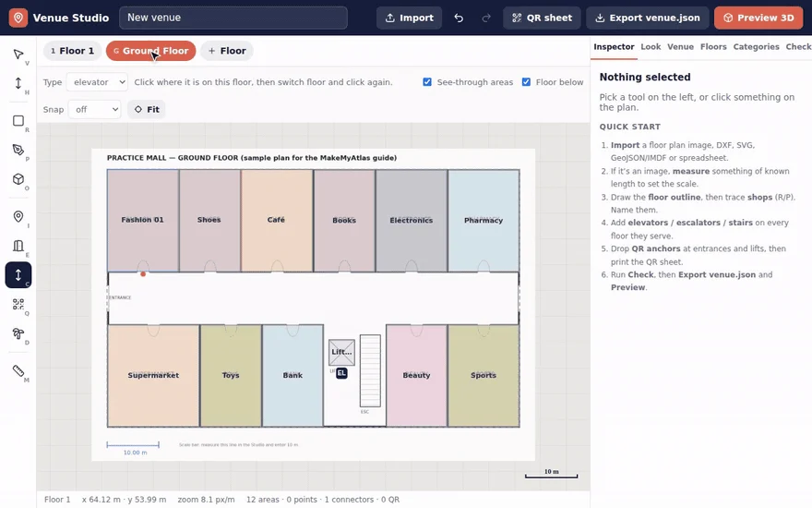The height and width of the screenshot is (508, 812).
Task: Click the EL elevator connector marker
Action: tap(341, 373)
